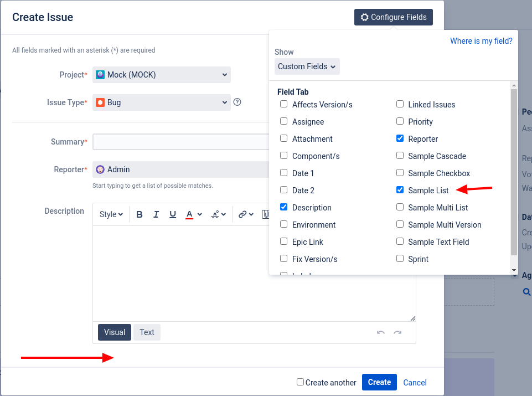Open the Where is my field link

(481, 41)
